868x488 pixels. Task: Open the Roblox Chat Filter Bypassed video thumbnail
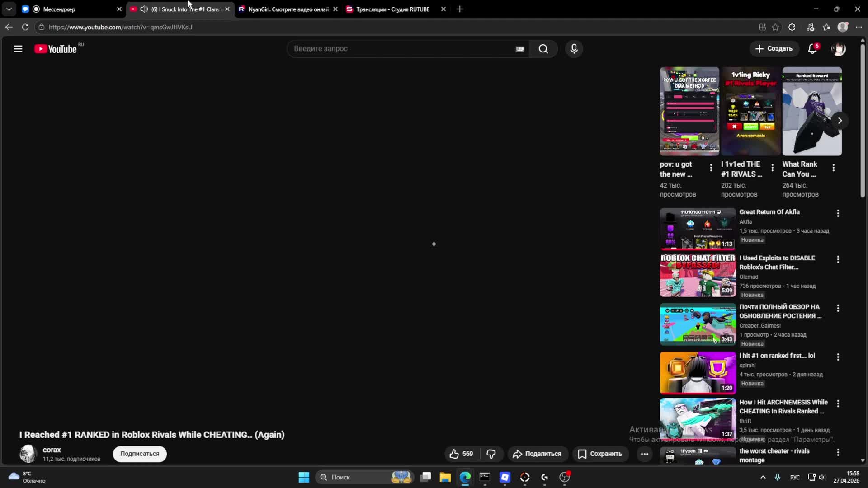click(x=698, y=275)
